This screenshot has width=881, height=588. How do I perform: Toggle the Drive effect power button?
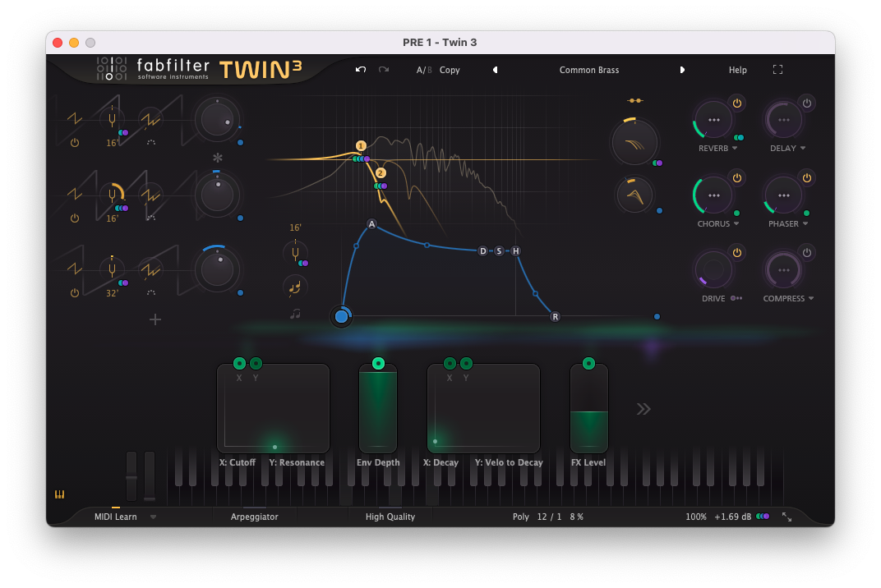(737, 252)
